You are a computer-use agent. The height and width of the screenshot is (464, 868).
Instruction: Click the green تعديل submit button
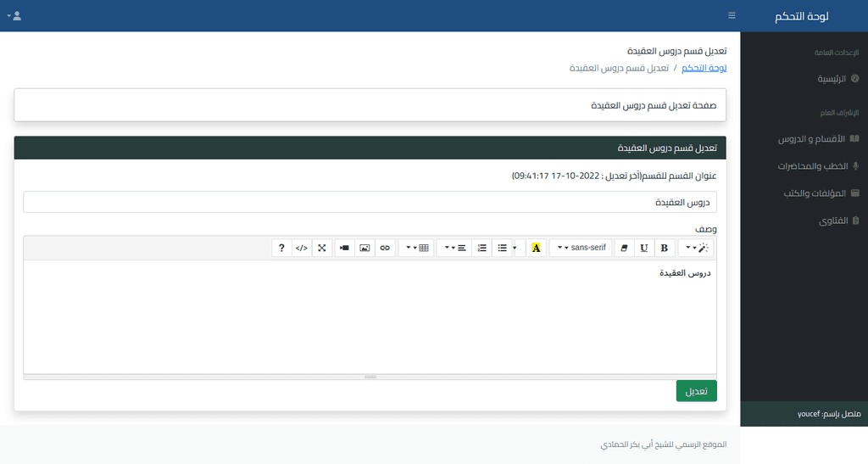pos(697,391)
